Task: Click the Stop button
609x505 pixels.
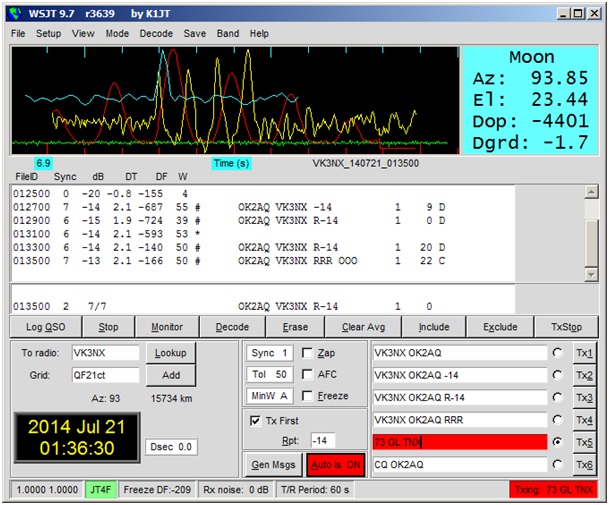Action: point(108,327)
